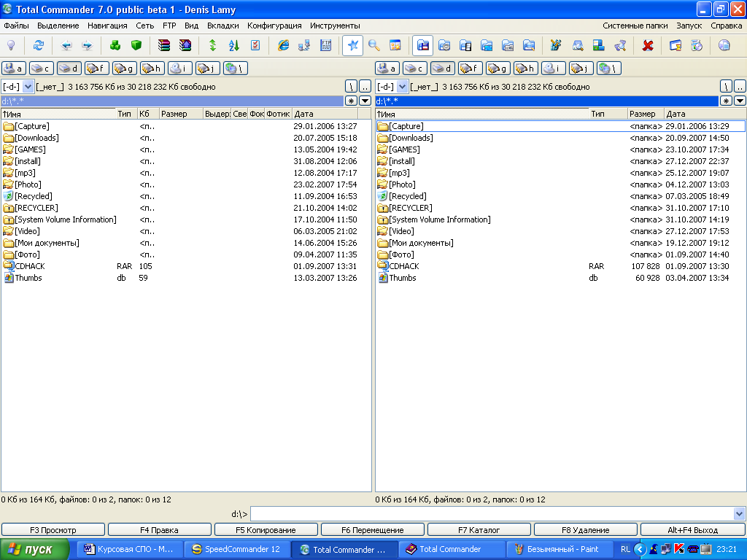
Task: Open right panel directory history arrow
Action: click(x=740, y=101)
